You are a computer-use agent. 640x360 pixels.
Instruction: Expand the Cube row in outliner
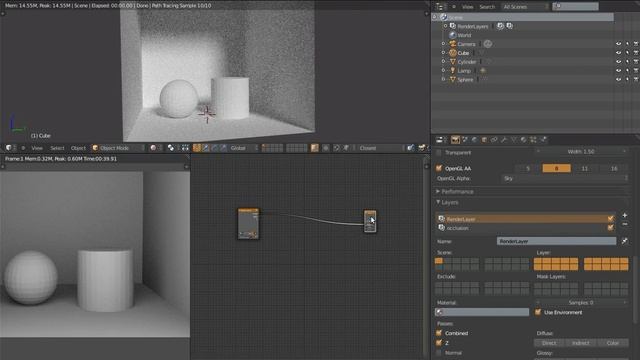pyautogui.click(x=444, y=53)
